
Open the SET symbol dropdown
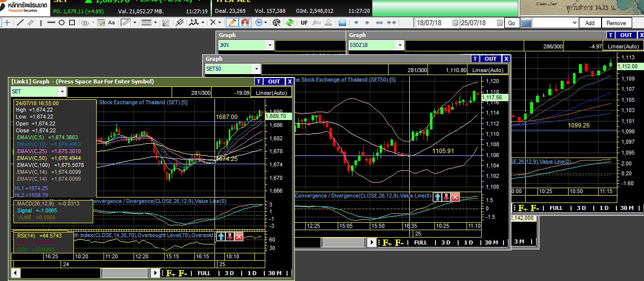coord(62,92)
